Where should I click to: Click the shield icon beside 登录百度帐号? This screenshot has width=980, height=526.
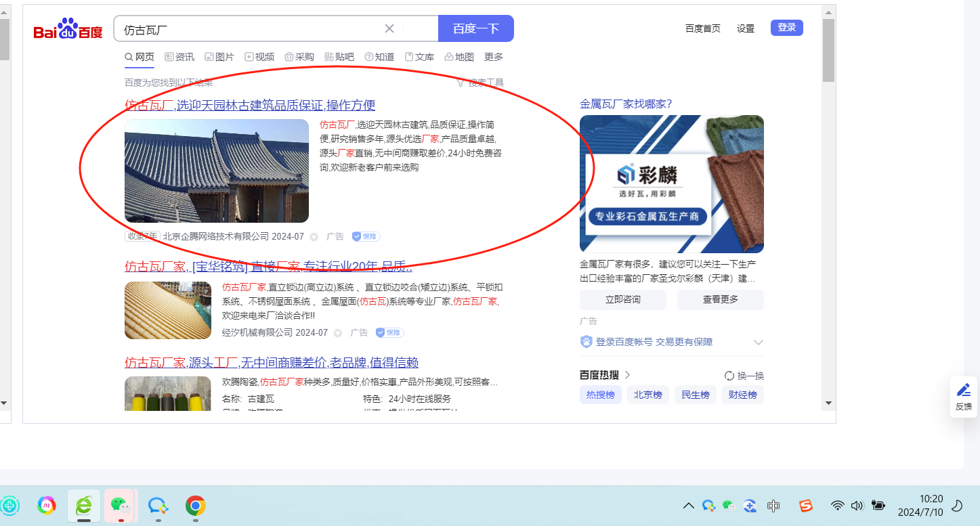tap(587, 342)
